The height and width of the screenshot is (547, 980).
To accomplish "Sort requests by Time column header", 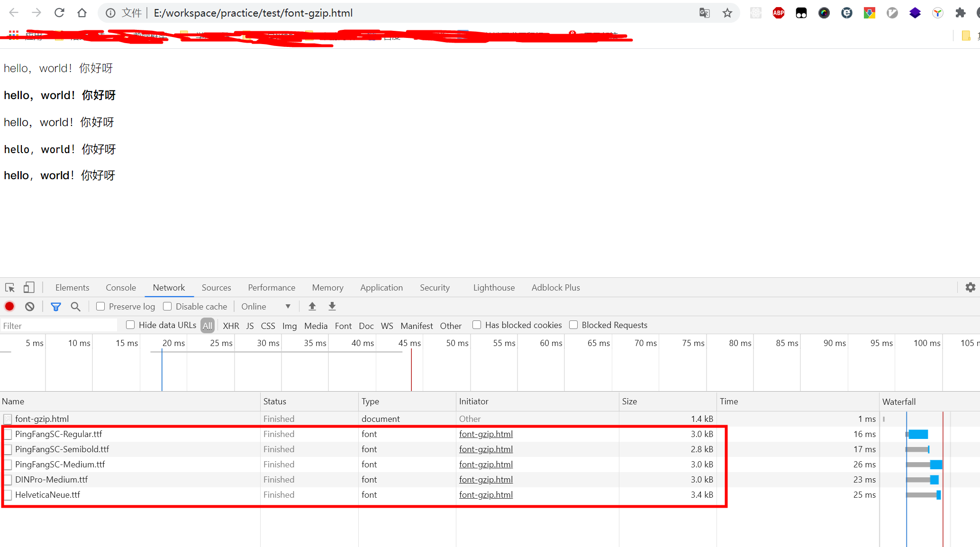I will tap(798, 401).
